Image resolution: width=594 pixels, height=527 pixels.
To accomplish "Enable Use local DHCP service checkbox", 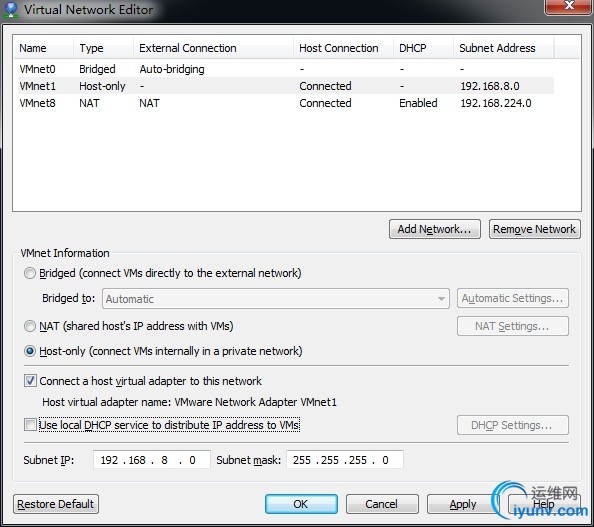I will [30, 425].
